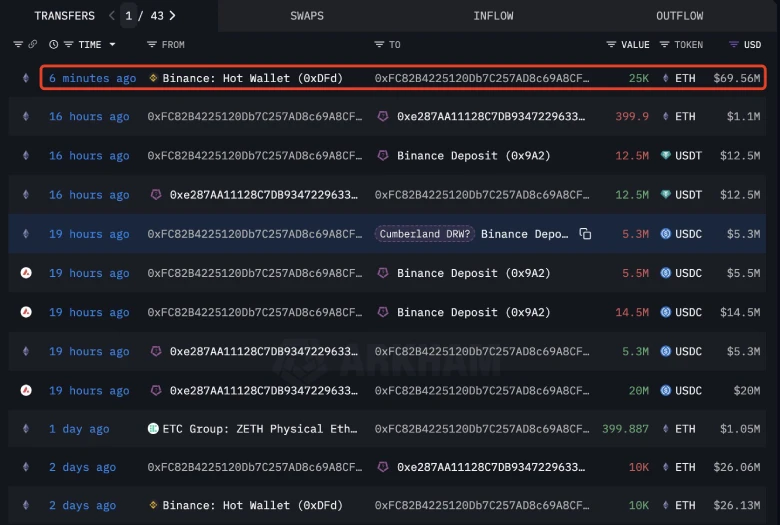This screenshot has width=780, height=525.
Task: Click the Avalanche chain icon in the 5.5M USDC row
Action: coord(26,273)
